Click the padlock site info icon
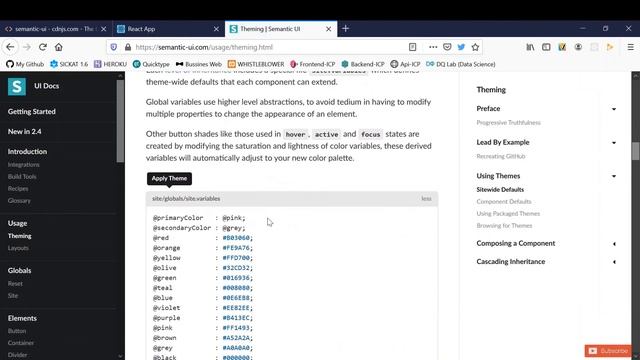Viewport: 640px width, 360px height. click(128, 47)
